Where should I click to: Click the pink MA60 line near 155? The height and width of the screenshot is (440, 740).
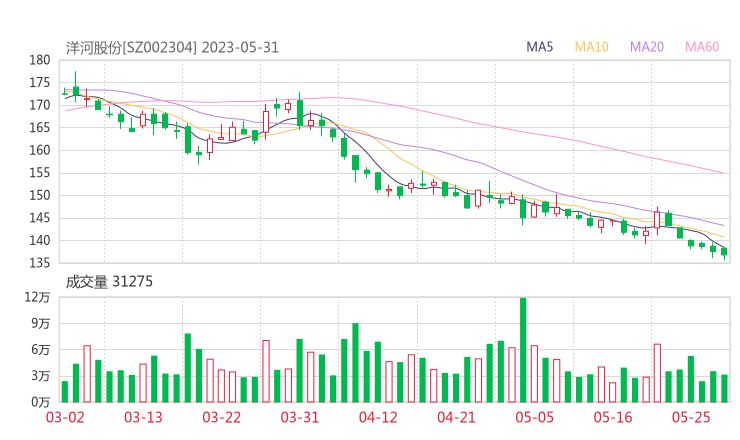722,172
